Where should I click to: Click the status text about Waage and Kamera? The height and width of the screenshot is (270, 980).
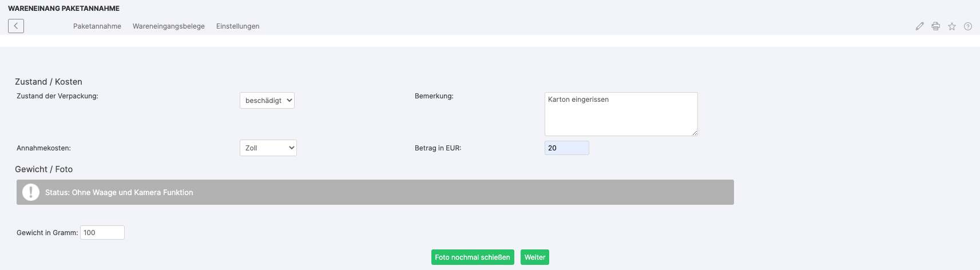(x=119, y=193)
